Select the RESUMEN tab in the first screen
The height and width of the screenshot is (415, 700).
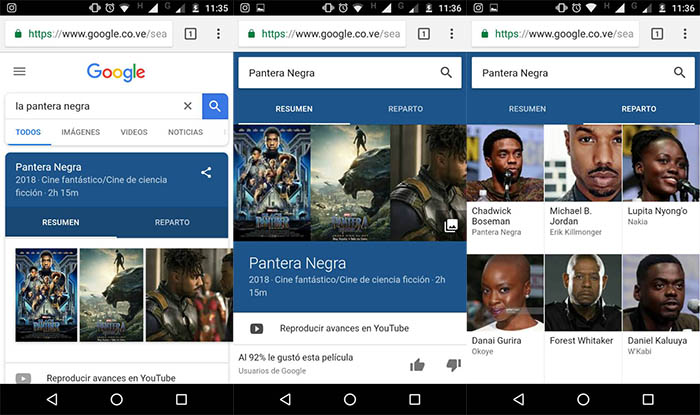coord(61,222)
